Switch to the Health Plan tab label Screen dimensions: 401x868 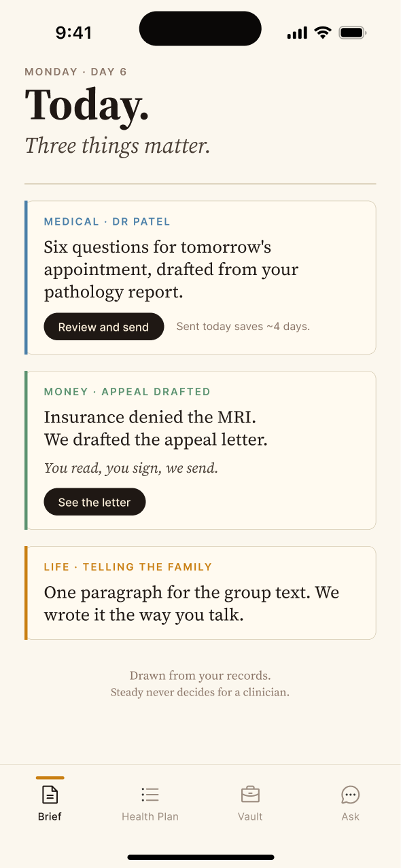(150, 816)
